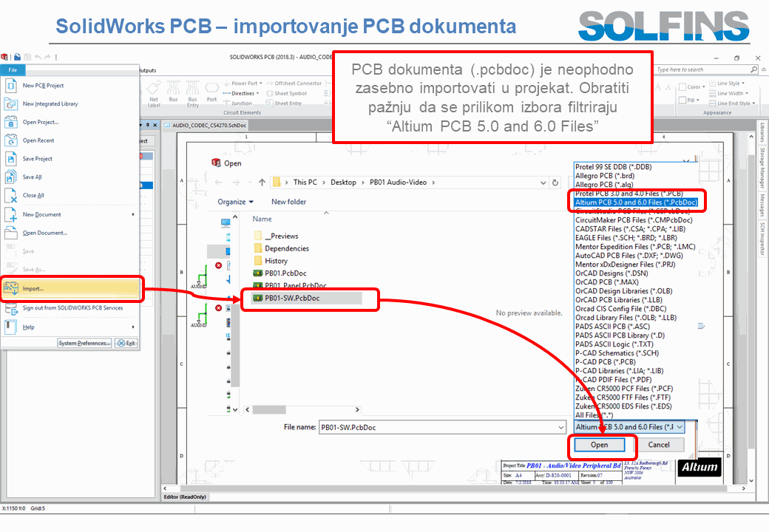Click the New Integrated Library icon

(11, 104)
